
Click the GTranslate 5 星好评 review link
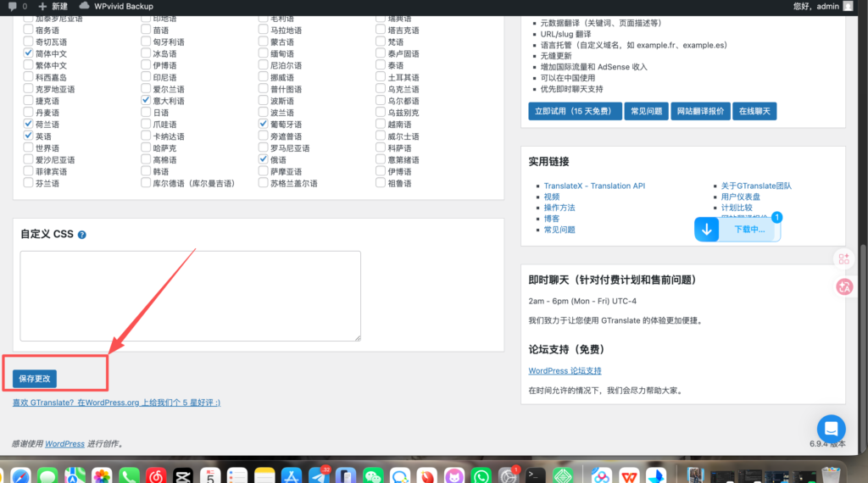(x=116, y=402)
